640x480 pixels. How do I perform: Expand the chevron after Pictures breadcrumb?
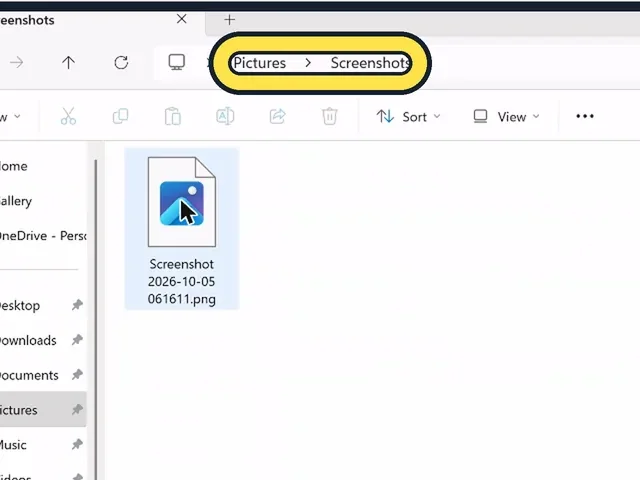308,63
